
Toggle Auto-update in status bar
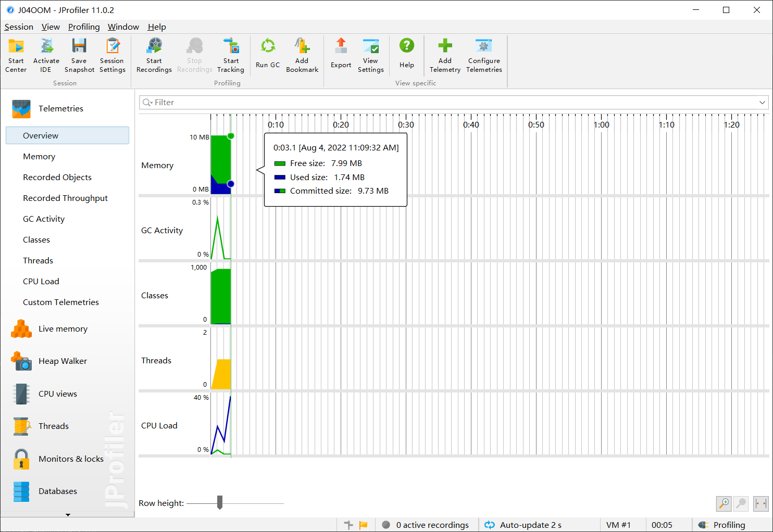(x=523, y=525)
